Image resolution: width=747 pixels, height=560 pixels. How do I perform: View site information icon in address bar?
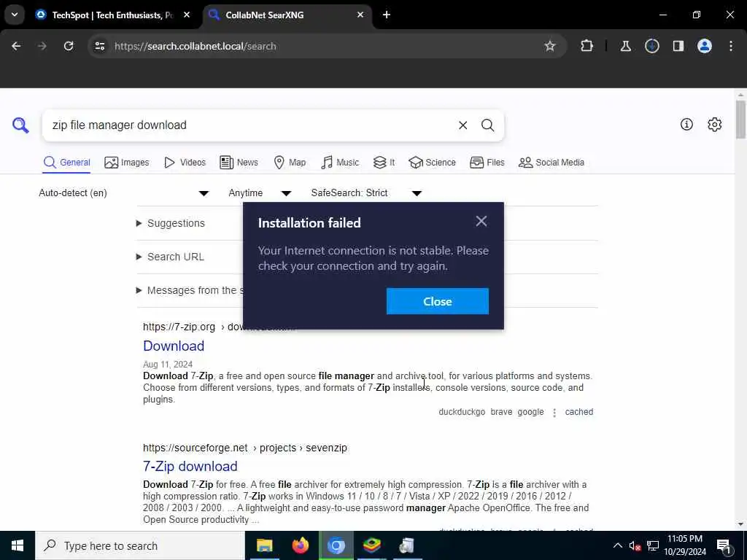[x=99, y=46]
